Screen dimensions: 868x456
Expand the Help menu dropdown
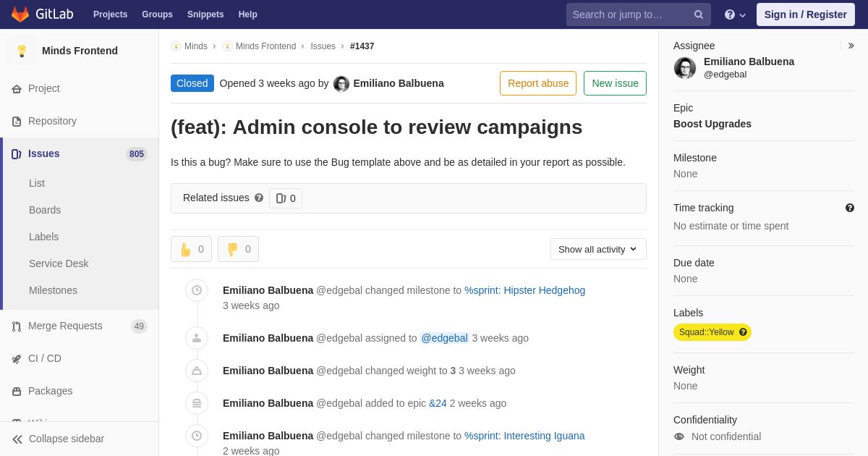pyautogui.click(x=735, y=14)
